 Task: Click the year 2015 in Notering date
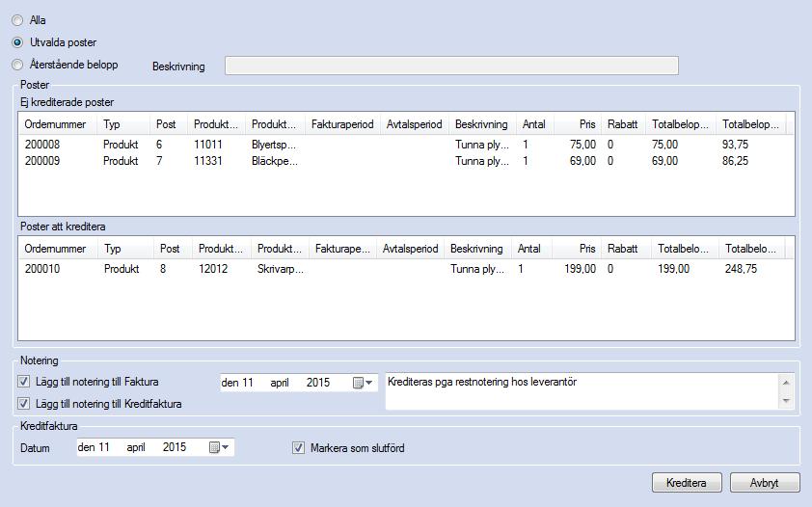click(x=318, y=383)
